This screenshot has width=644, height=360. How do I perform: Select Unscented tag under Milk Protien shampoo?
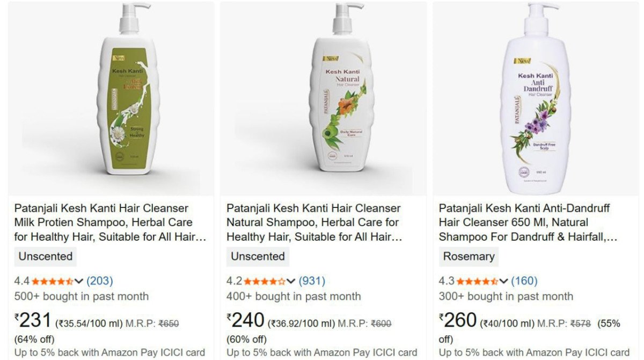point(45,256)
